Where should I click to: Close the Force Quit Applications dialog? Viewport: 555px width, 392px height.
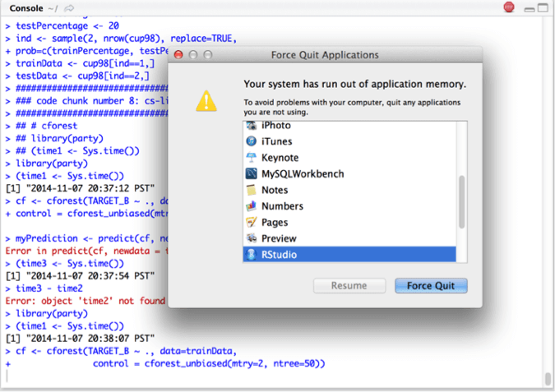coord(178,55)
